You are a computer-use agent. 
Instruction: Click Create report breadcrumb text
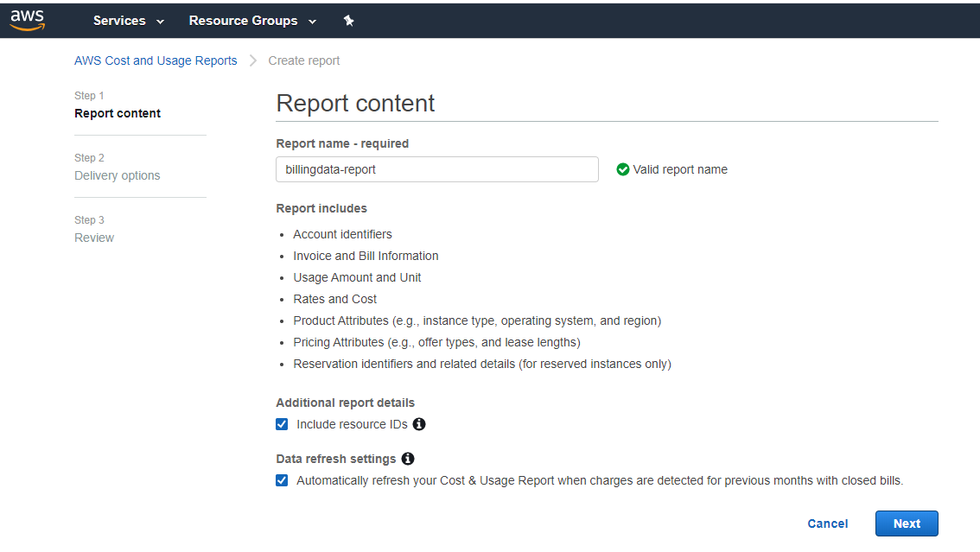[303, 60]
